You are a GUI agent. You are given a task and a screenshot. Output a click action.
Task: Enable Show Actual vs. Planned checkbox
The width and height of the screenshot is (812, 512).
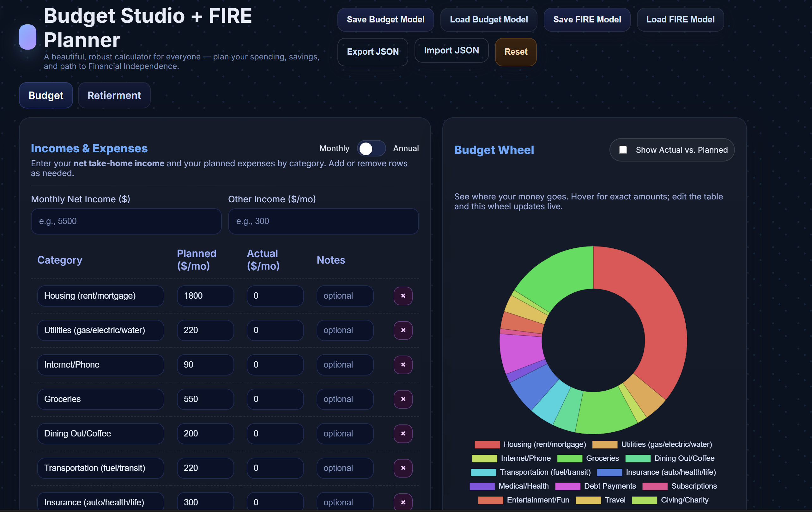click(623, 150)
